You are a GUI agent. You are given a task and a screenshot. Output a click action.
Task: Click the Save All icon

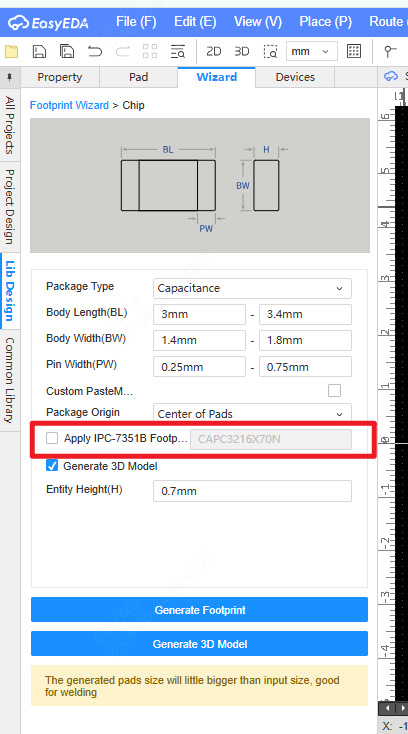67,51
